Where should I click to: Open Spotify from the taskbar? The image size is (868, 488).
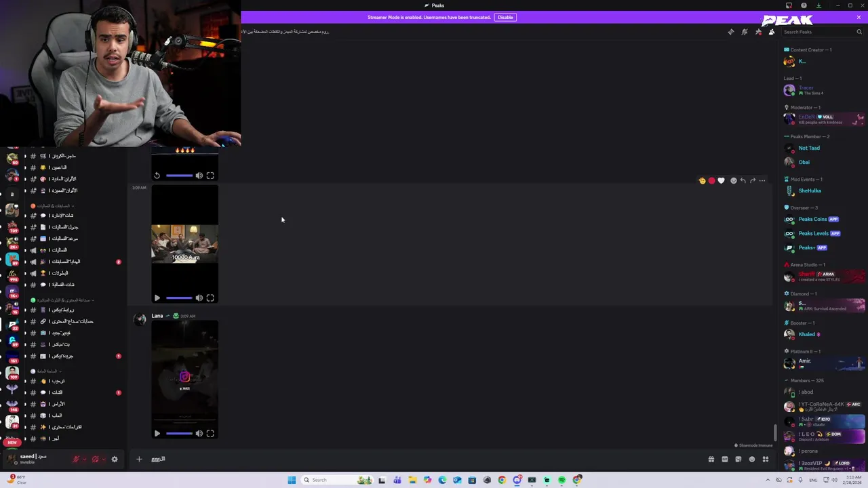pos(561,480)
